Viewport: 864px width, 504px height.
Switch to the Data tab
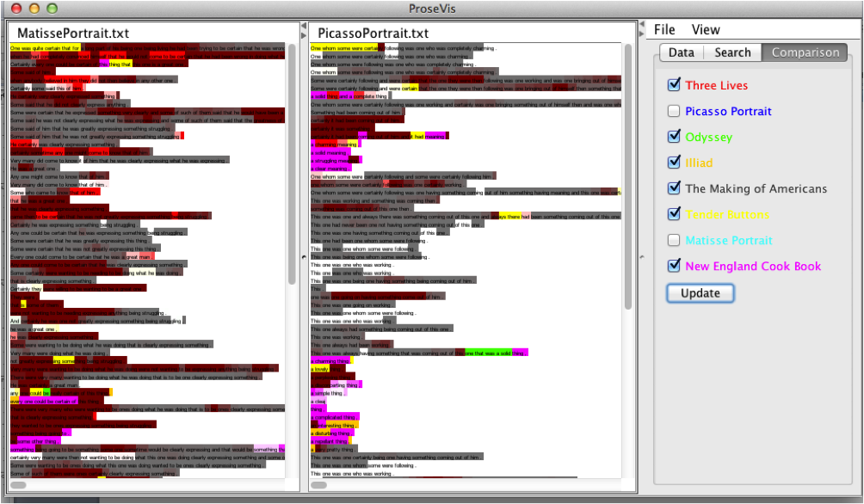tap(681, 52)
